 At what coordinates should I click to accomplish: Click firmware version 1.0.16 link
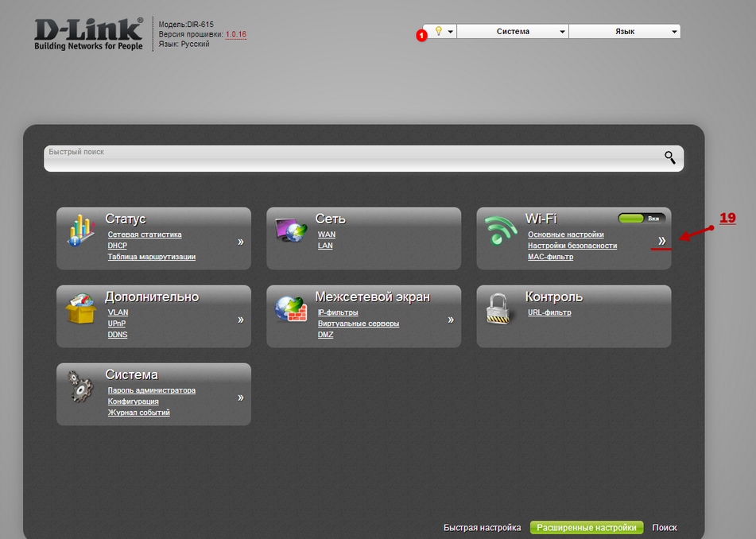click(236, 34)
